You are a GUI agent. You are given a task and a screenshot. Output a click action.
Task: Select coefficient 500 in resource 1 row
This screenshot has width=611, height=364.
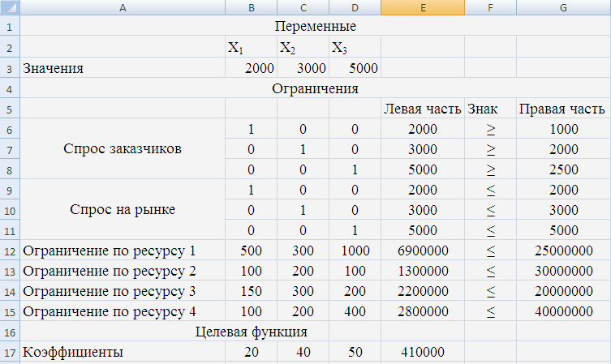(251, 251)
